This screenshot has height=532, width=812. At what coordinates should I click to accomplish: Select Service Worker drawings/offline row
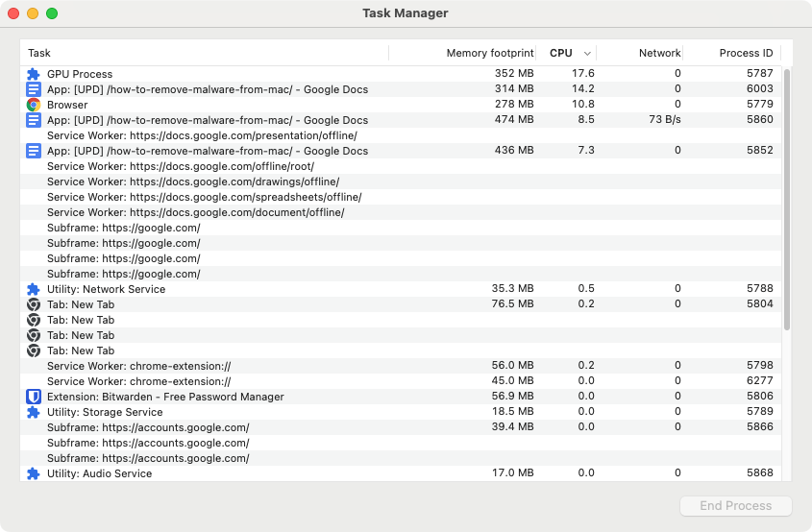tap(401, 181)
